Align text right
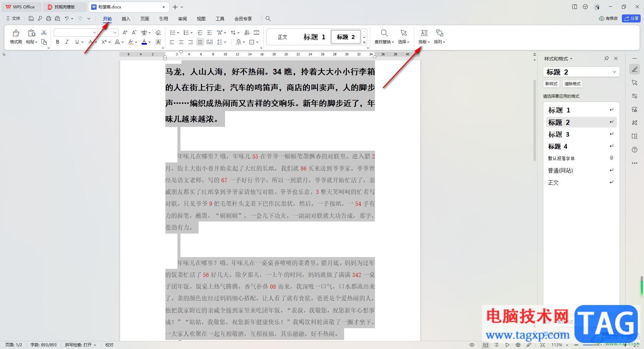Screen dimensions: 644x349 [x=191, y=42]
